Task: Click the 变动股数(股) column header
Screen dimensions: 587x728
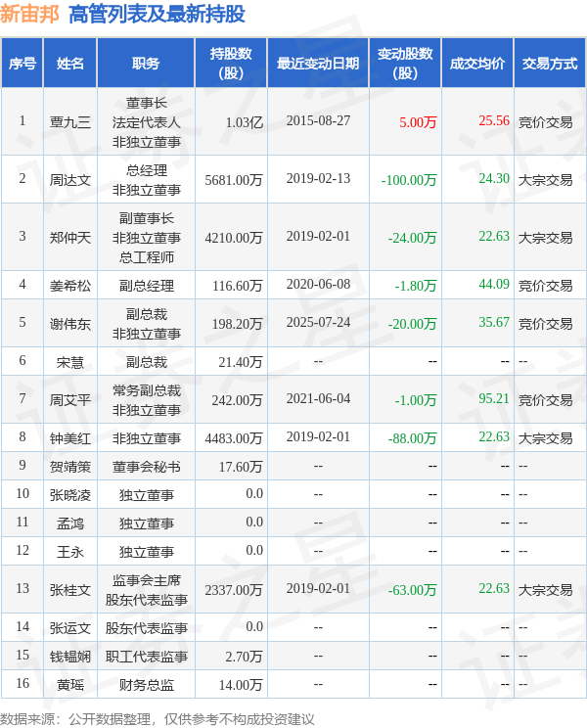Action: (405, 64)
